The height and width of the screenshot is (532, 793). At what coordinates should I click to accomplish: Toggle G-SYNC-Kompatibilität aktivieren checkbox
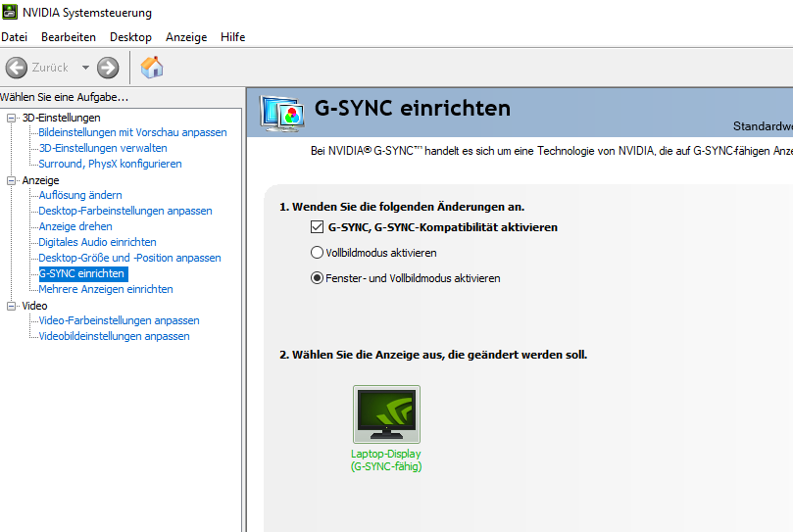[317, 227]
